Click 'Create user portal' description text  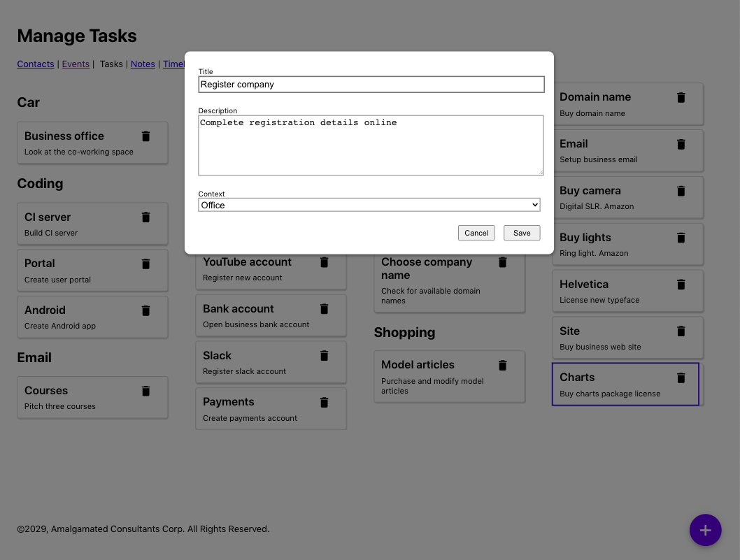(57, 280)
